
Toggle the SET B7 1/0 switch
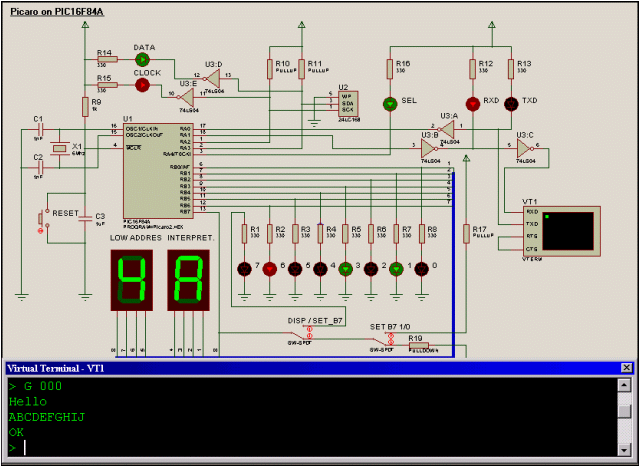coord(386,338)
